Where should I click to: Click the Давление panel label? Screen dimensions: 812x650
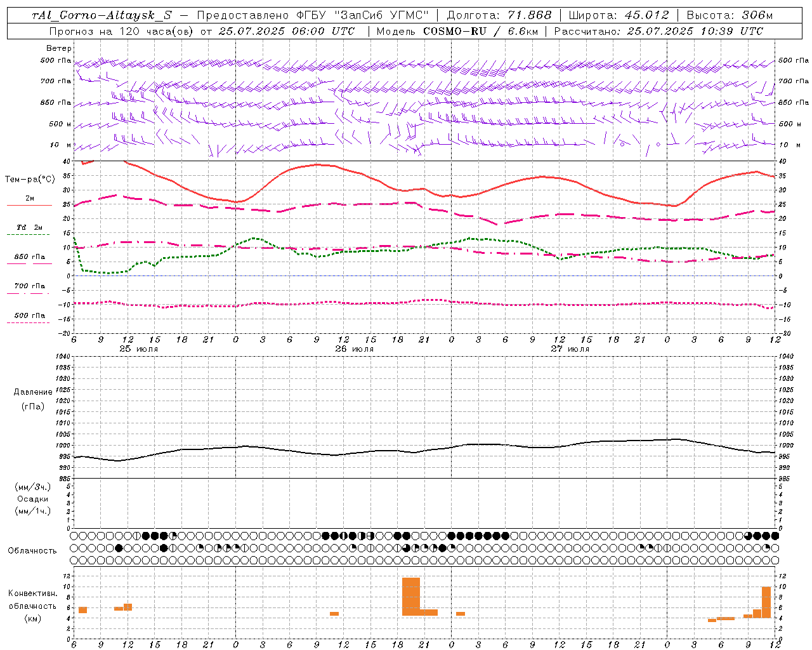point(33,392)
